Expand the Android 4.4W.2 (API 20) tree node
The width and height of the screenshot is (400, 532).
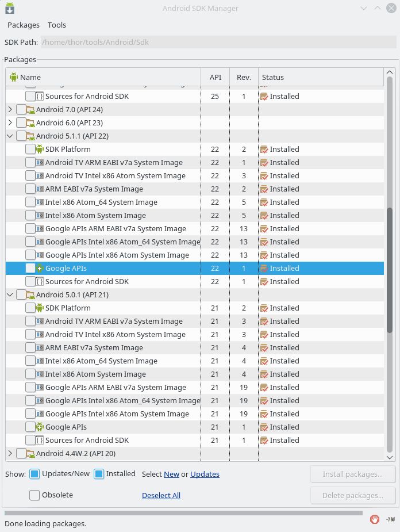click(10, 453)
